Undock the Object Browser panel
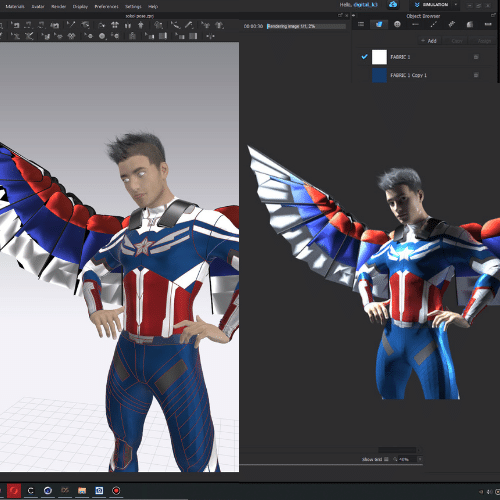This screenshot has height=500, width=500. click(493, 15)
